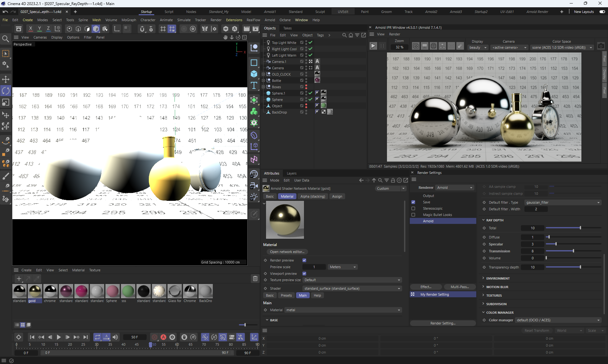This screenshot has width=608, height=364.
Task: Click the material manager trash icon
Action: pyautogui.click(x=255, y=279)
